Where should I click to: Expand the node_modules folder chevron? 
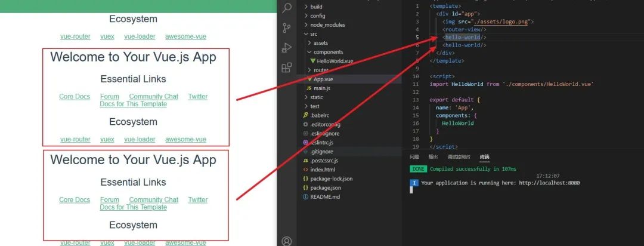[306, 24]
